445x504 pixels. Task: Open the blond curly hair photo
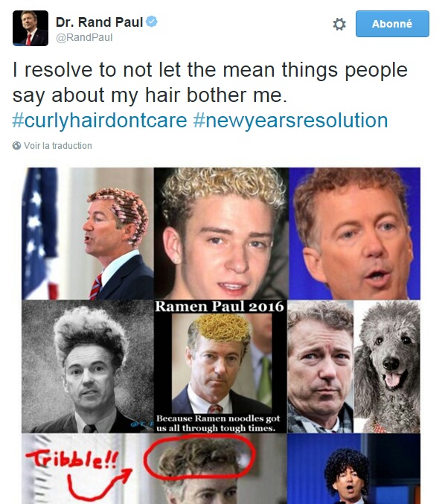pos(221,234)
